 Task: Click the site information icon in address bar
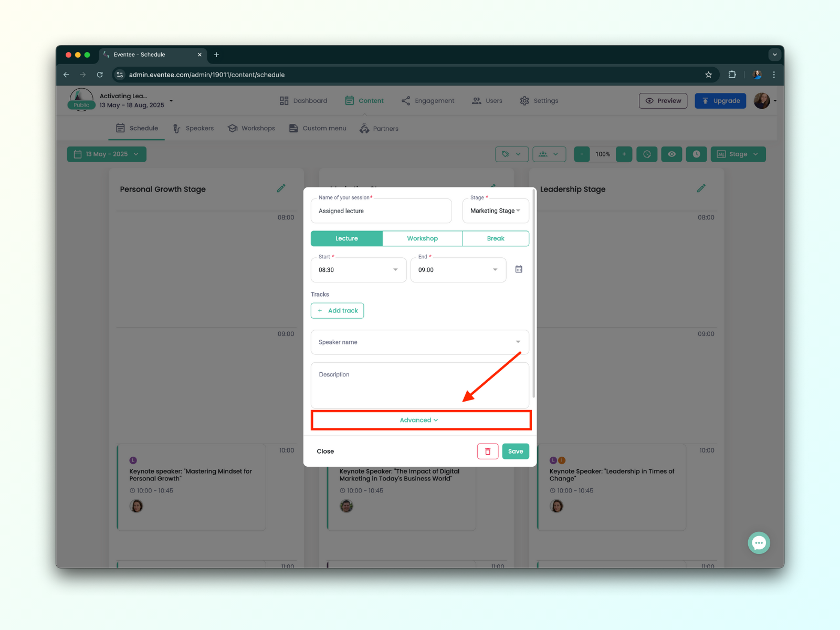[x=120, y=75]
